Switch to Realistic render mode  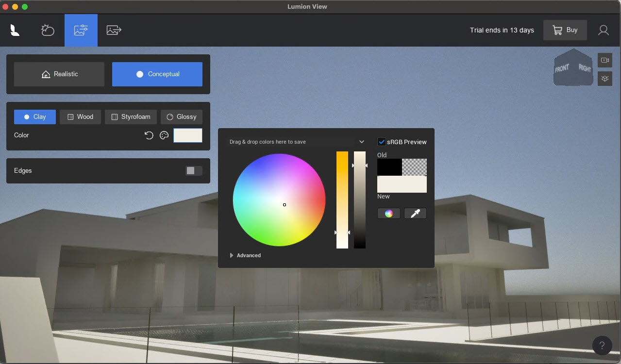[x=59, y=74]
